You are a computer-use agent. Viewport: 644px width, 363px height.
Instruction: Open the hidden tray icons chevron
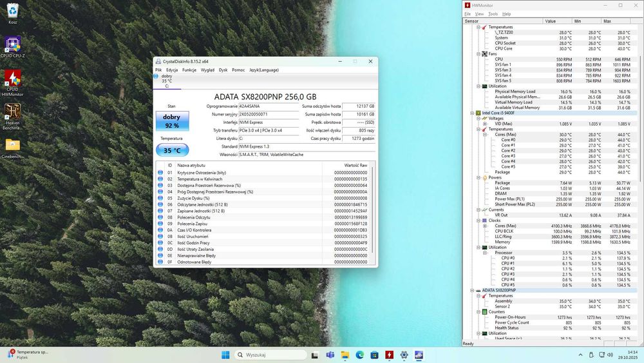580,355
